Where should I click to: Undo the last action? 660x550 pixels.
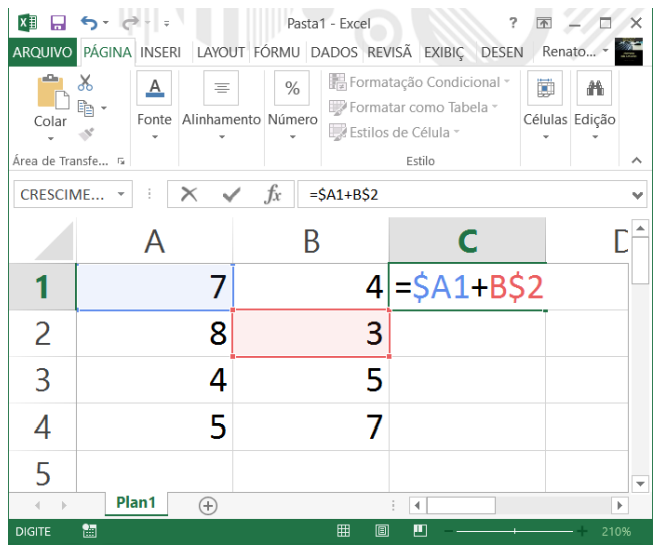(x=89, y=23)
